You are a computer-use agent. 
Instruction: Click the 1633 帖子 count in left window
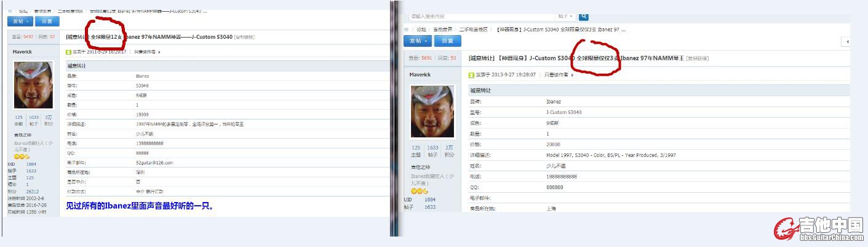[x=33, y=119]
